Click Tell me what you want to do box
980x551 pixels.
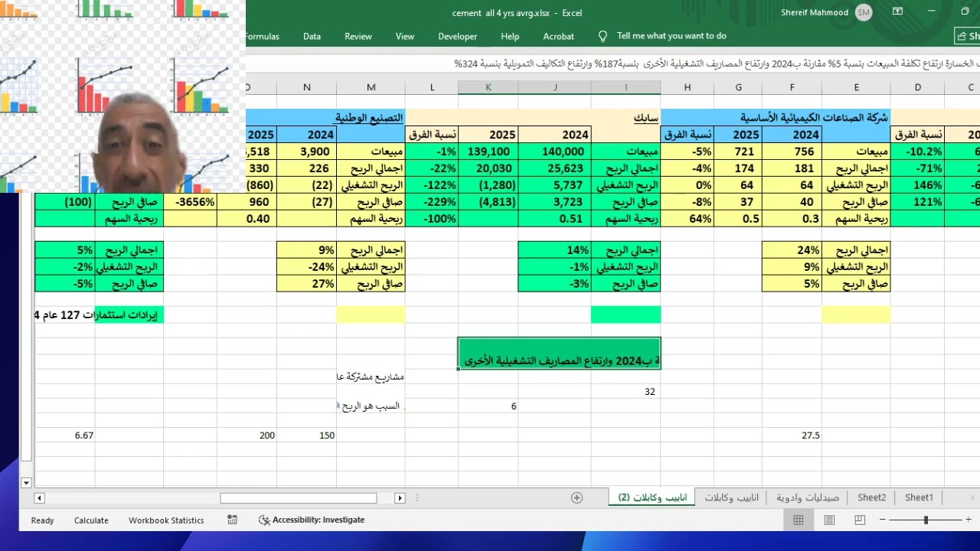click(x=671, y=36)
